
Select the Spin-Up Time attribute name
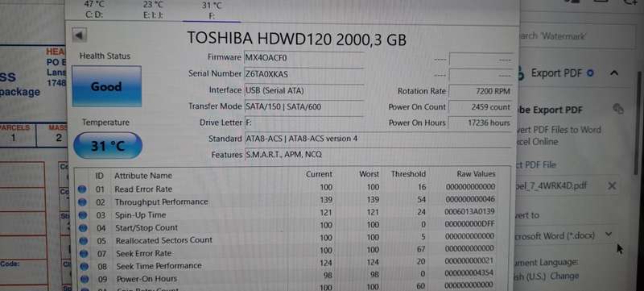140,215
